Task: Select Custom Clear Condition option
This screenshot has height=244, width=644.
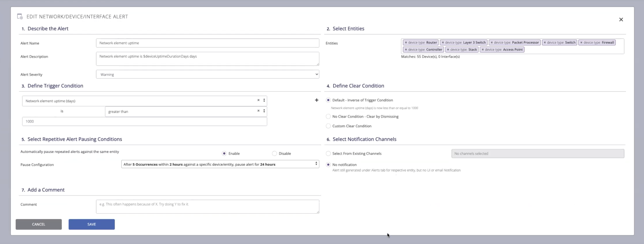Action: point(328,126)
